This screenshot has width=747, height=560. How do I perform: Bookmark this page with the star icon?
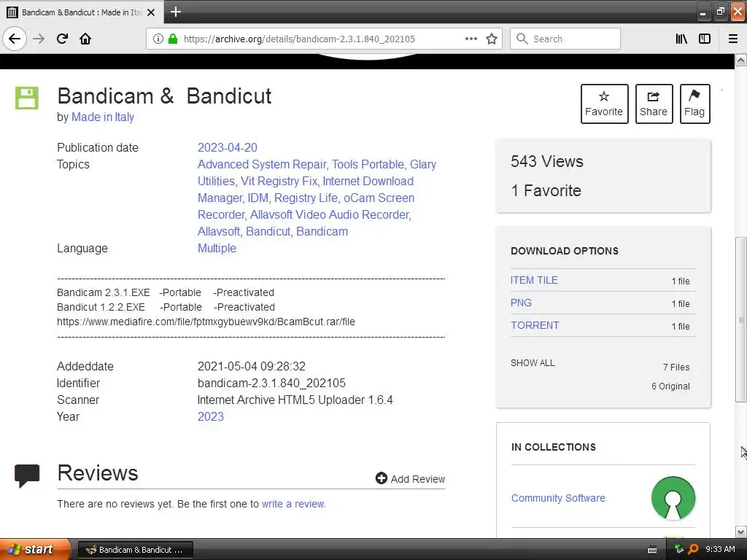[x=492, y=39]
